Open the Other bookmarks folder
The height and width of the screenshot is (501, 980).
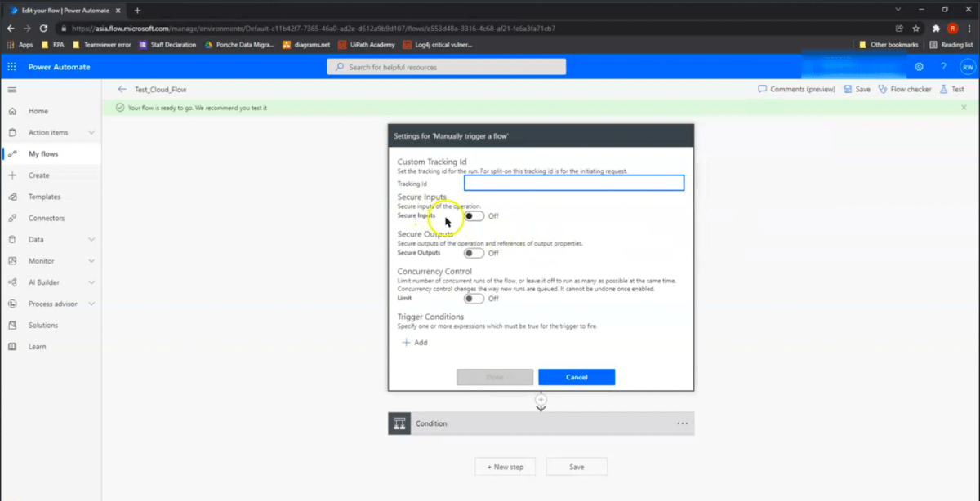pos(889,45)
